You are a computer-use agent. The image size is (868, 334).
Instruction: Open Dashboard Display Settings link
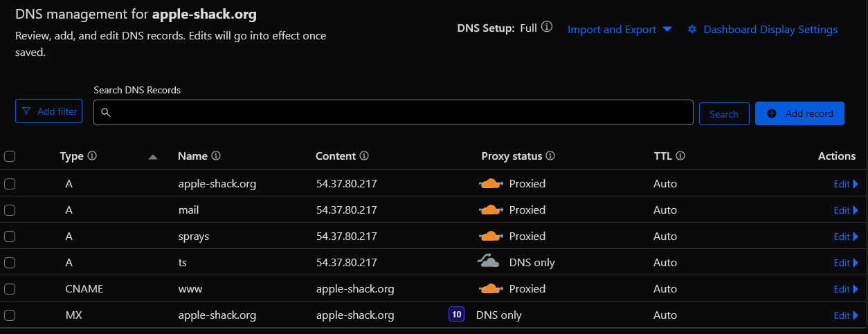[770, 29]
